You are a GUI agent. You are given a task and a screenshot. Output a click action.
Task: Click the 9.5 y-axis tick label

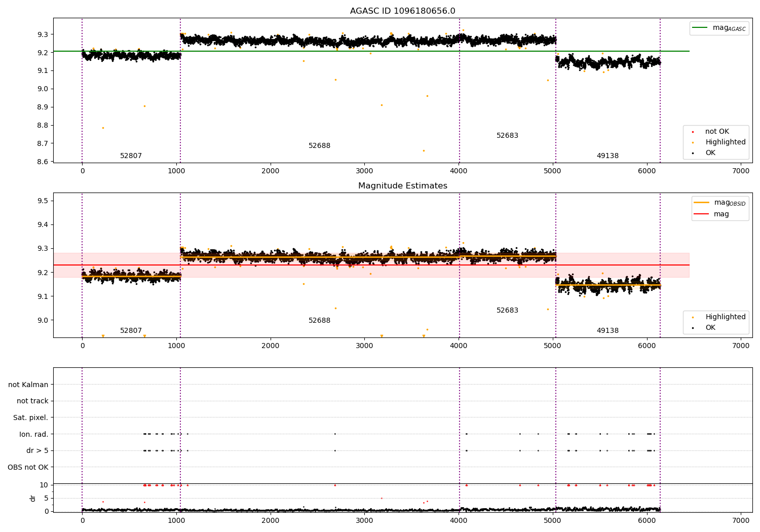[42, 201]
